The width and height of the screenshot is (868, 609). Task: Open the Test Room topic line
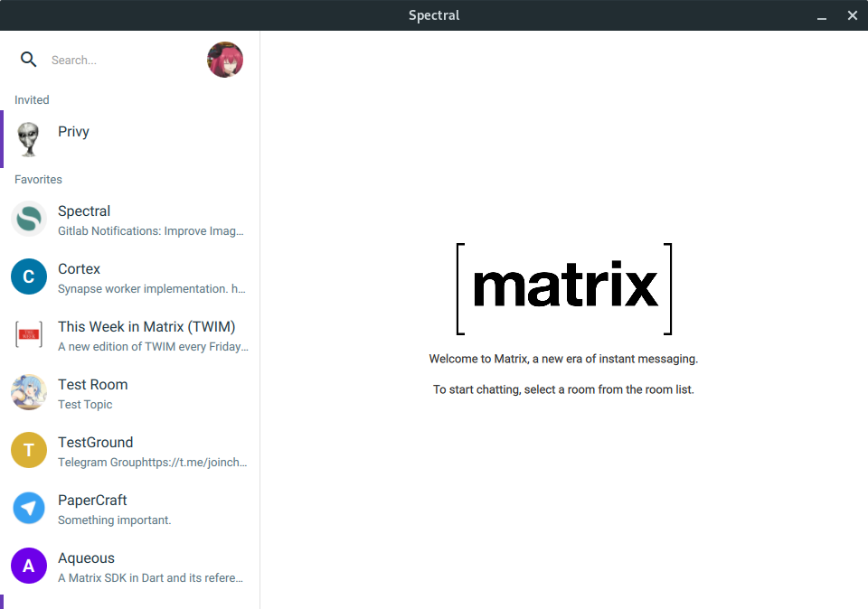coord(85,405)
